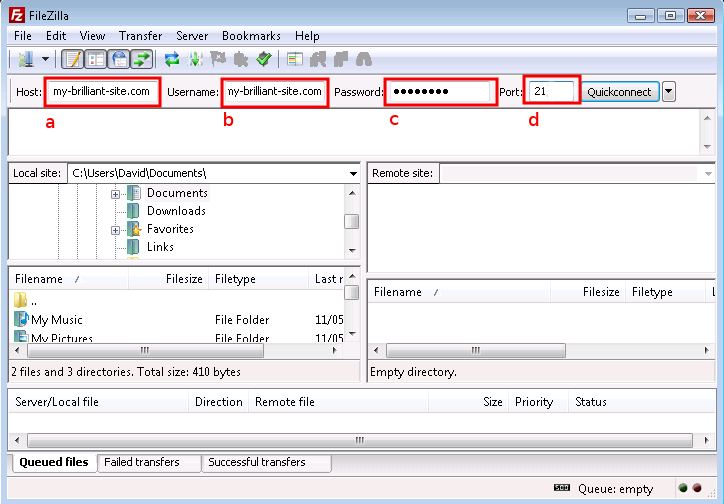Click the Username input field
Viewport: 724px width, 504px height.
(x=275, y=91)
